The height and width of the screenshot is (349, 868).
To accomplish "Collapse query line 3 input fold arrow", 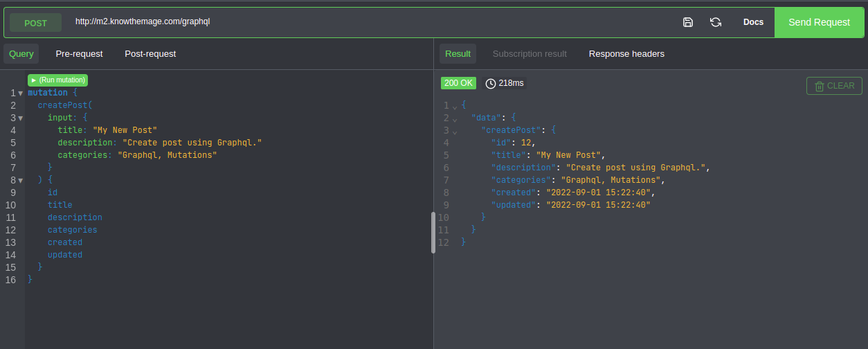I will click(21, 118).
